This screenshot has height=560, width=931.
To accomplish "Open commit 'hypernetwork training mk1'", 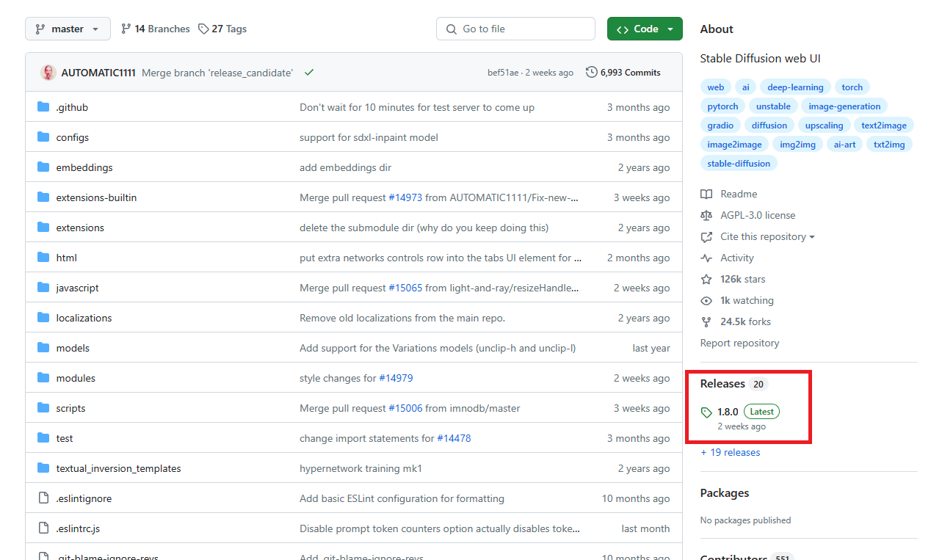I will [x=361, y=468].
